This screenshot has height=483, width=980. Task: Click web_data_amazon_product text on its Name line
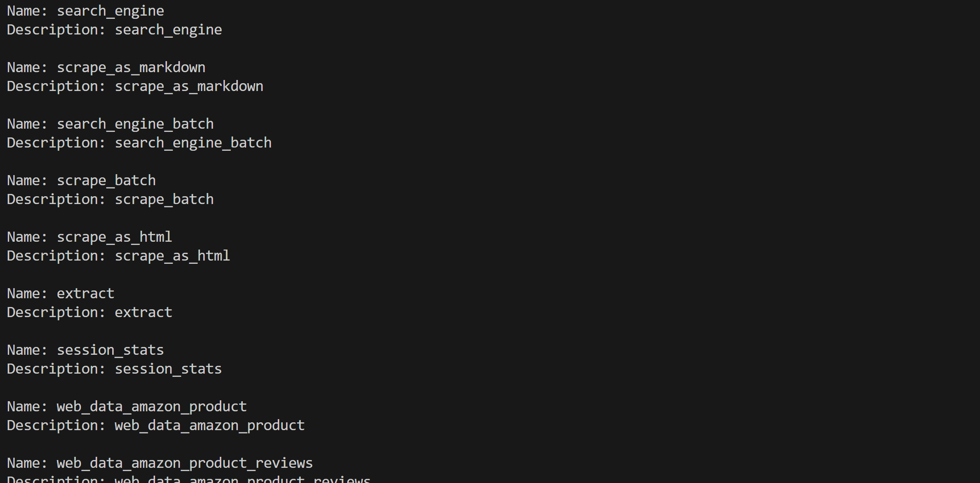[x=152, y=407]
